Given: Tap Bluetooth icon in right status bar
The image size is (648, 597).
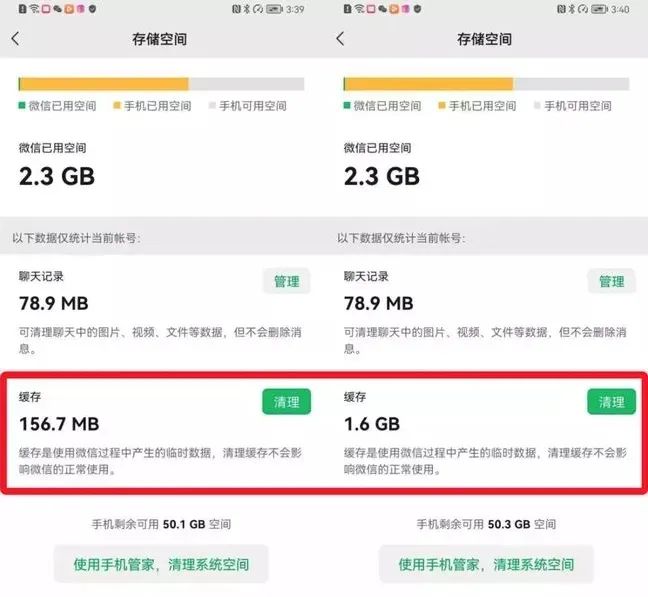Looking at the screenshot, I should coord(572,9).
